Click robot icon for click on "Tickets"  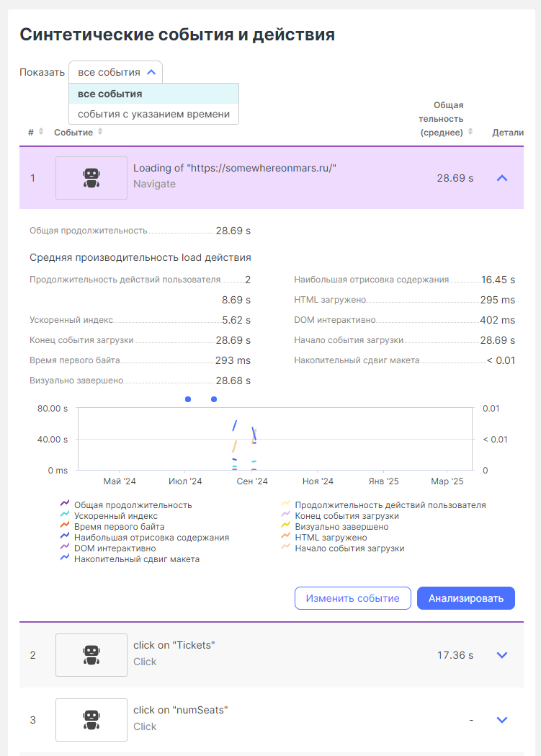pyautogui.click(x=91, y=655)
